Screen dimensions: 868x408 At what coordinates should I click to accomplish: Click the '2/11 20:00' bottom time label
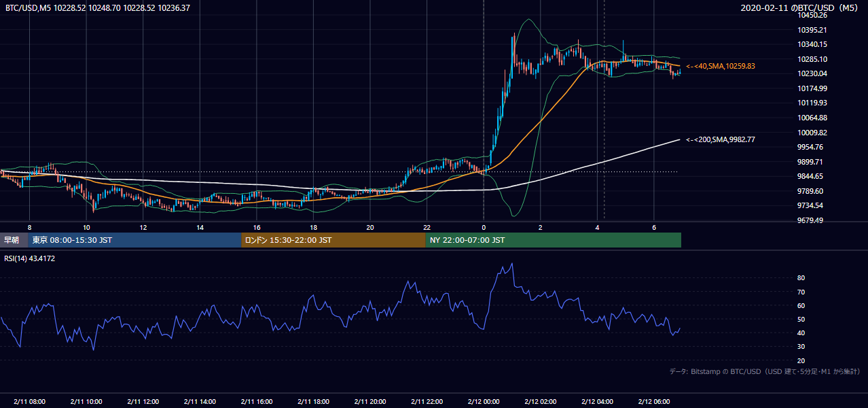coord(370,401)
